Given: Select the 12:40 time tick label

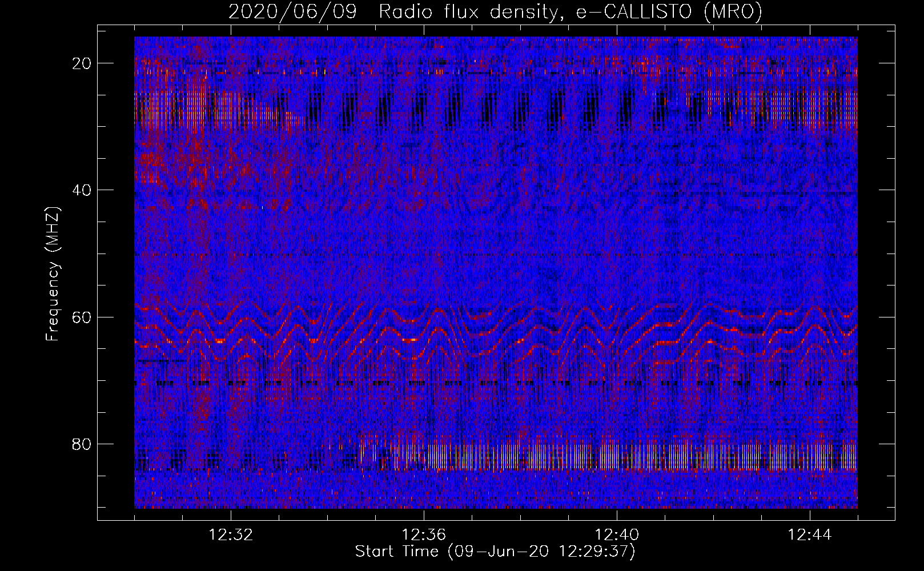Looking at the screenshot, I should (x=617, y=535).
